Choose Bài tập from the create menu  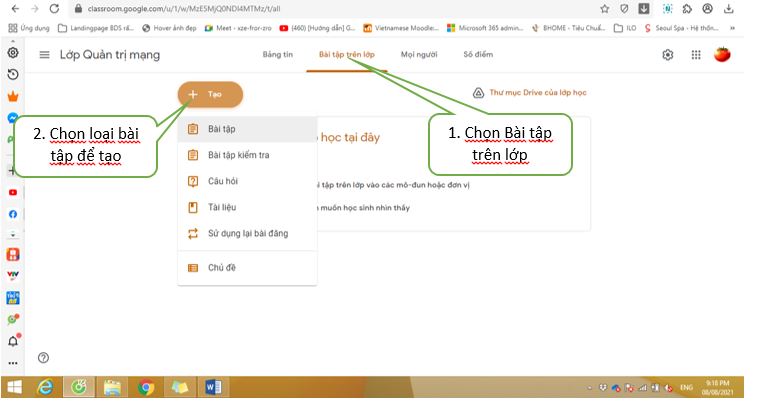(x=222, y=129)
